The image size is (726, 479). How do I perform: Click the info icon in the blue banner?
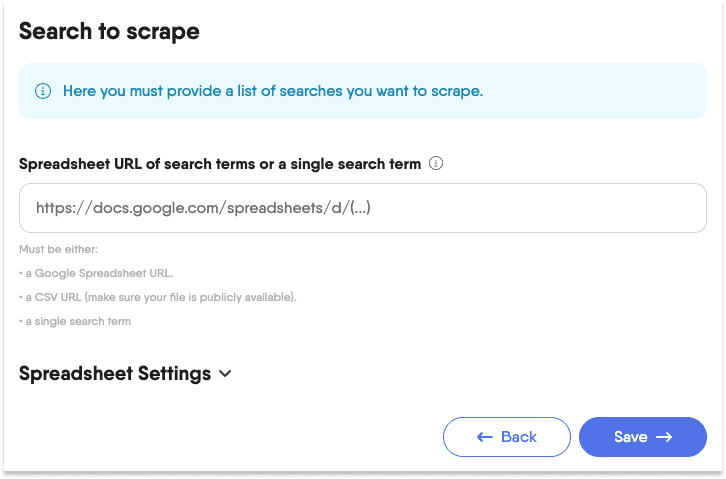pos(43,91)
